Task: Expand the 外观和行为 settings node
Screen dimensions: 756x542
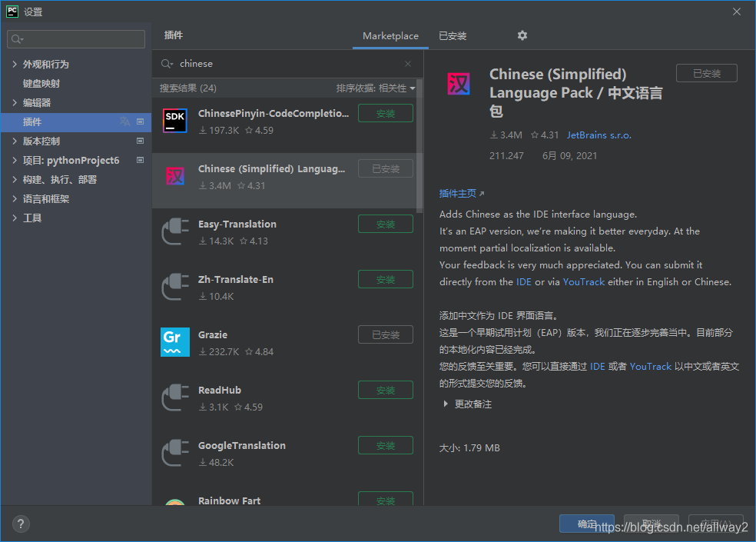Action: click(x=15, y=64)
